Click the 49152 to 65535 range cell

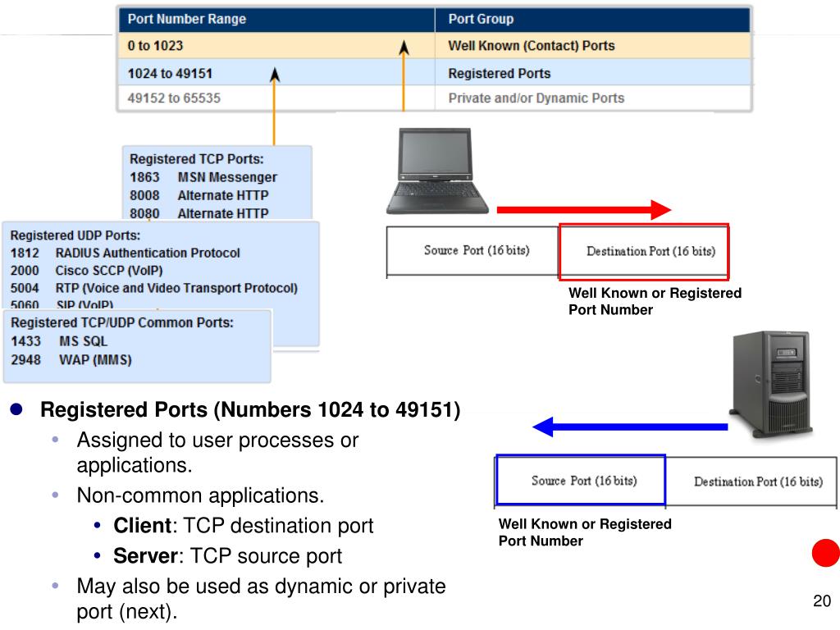[x=174, y=98]
